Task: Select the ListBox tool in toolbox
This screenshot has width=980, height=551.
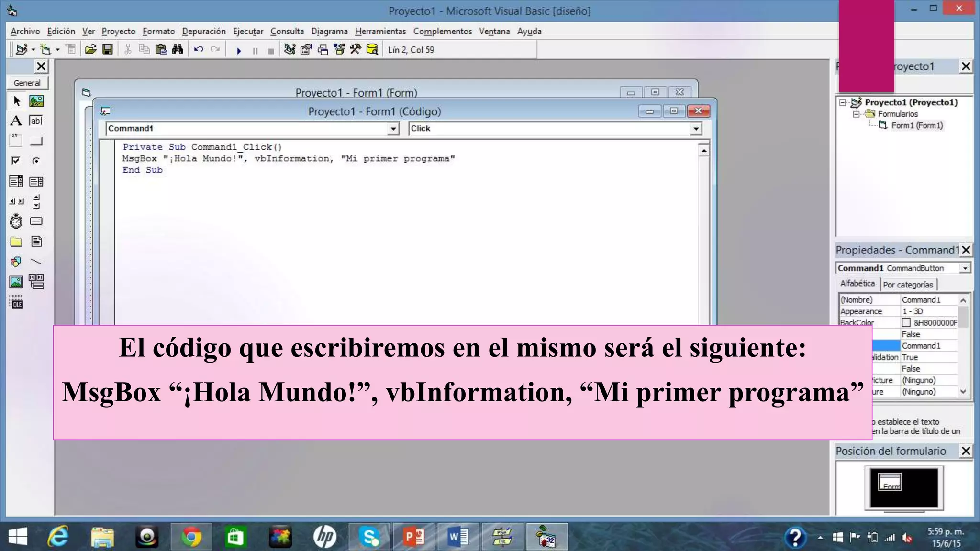Action: click(x=36, y=181)
